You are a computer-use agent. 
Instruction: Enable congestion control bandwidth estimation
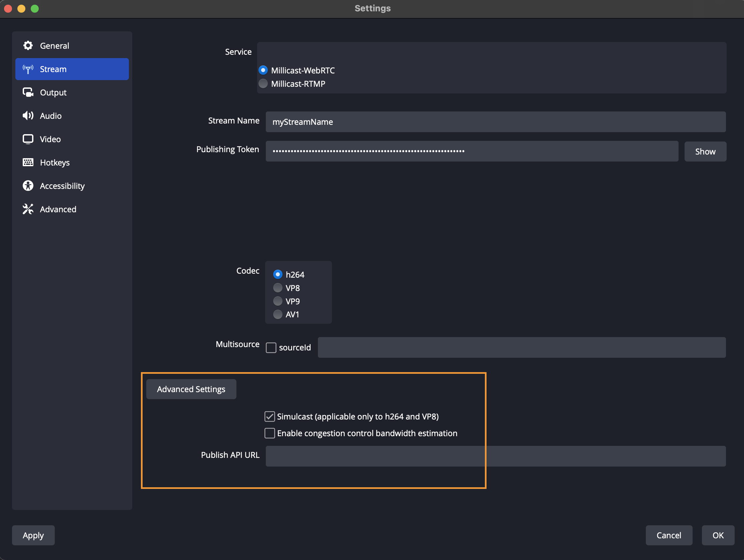[x=269, y=433]
